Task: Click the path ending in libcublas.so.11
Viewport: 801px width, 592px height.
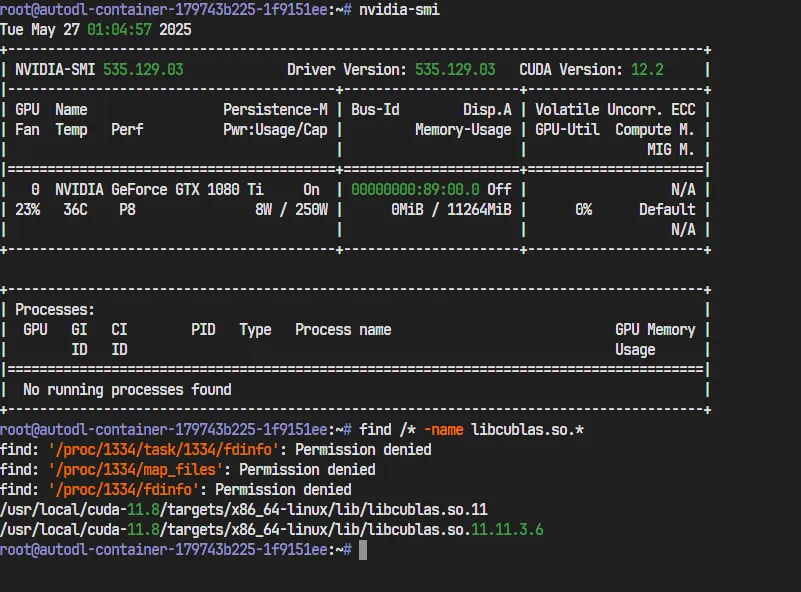Action: point(243,510)
